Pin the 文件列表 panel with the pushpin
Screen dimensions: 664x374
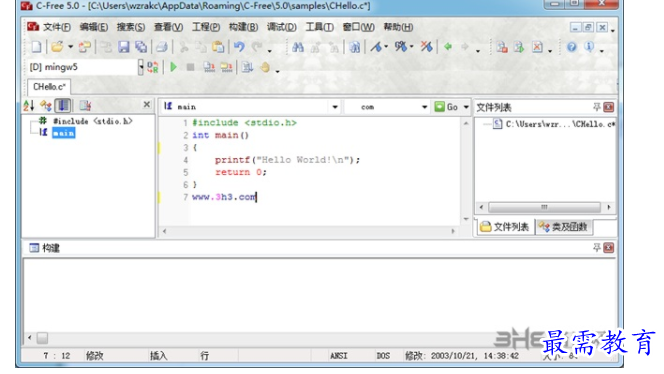pyautogui.click(x=597, y=107)
